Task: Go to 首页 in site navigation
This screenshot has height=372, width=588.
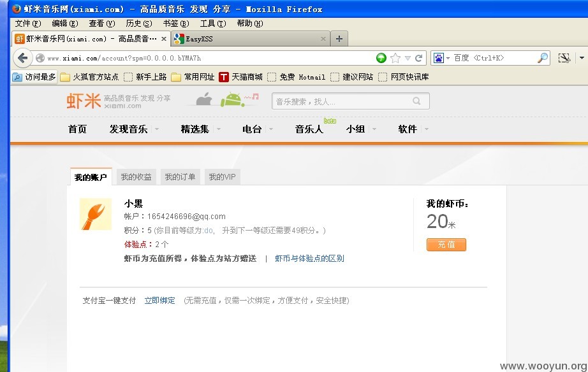Action: (x=77, y=129)
